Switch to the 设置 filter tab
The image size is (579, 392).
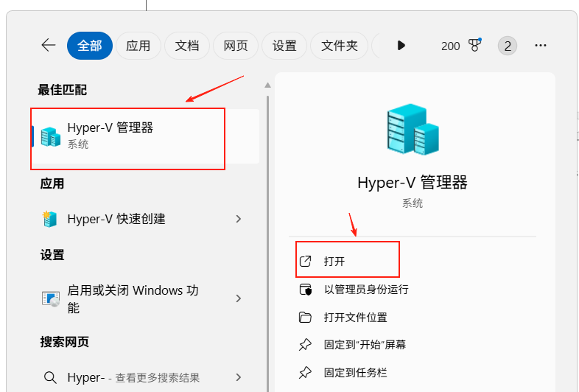click(284, 46)
